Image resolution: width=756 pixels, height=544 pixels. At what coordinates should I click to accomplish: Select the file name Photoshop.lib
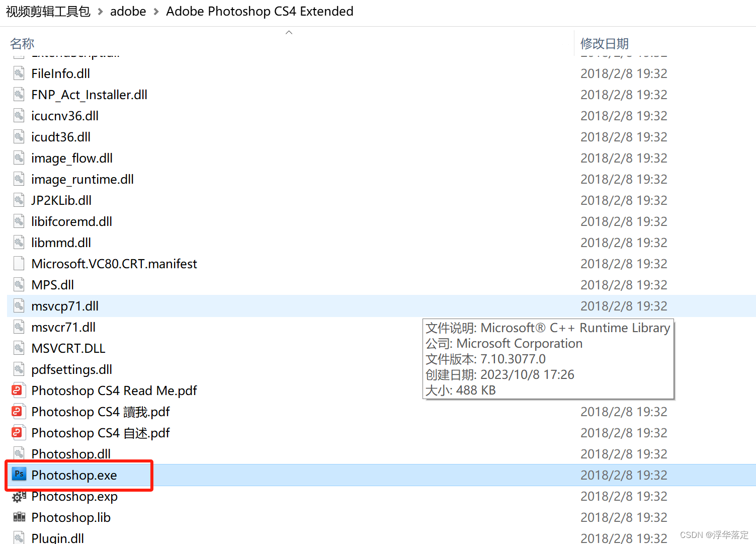point(71,517)
